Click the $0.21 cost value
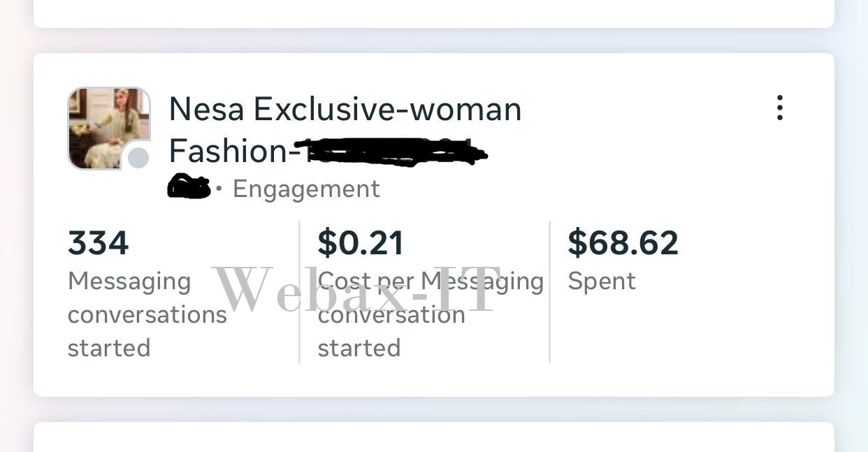The width and height of the screenshot is (868, 452). (x=361, y=243)
